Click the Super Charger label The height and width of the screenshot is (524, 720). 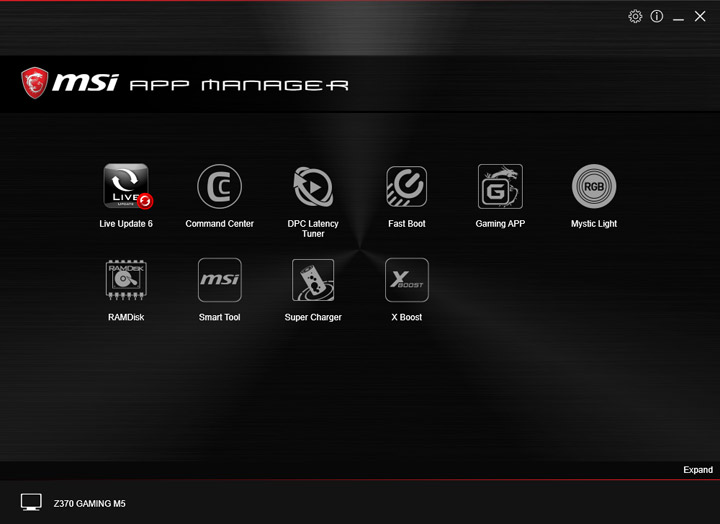313,317
